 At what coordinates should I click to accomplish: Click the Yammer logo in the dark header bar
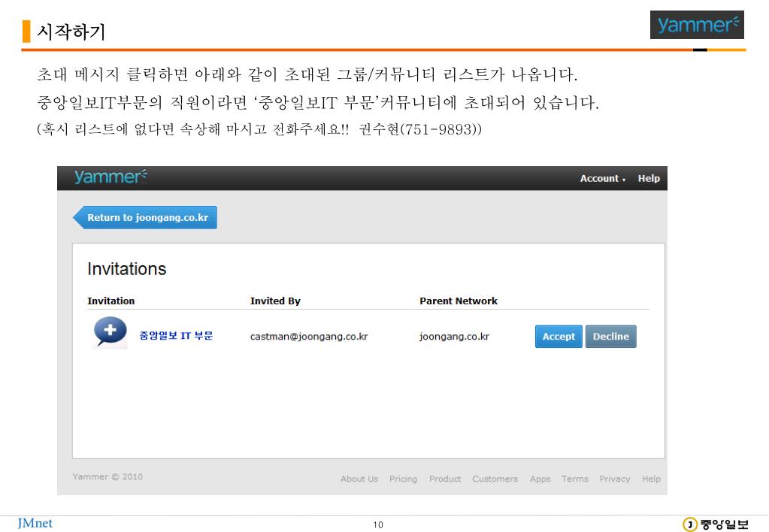(x=111, y=177)
